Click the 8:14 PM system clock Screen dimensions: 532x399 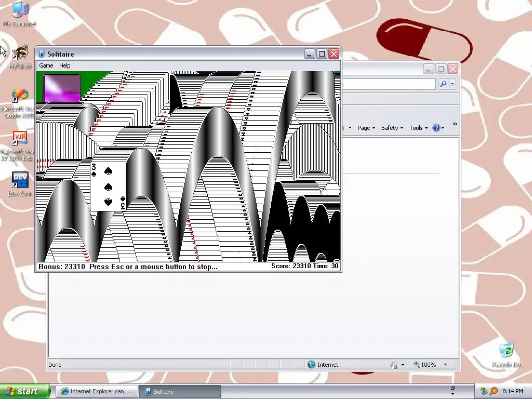point(512,391)
